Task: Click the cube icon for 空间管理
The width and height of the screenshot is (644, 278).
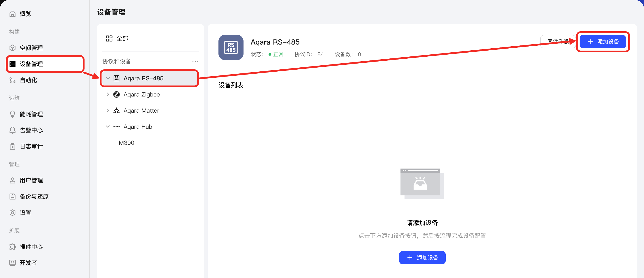Action: tap(13, 48)
